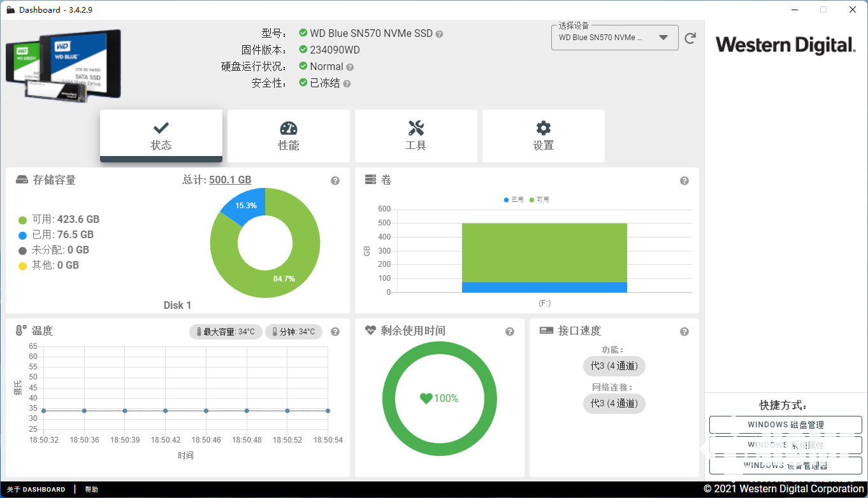The height and width of the screenshot is (498, 868).
Task: Click the heartbeat icon beside 剩余使用时间 heading
Action: (x=370, y=331)
